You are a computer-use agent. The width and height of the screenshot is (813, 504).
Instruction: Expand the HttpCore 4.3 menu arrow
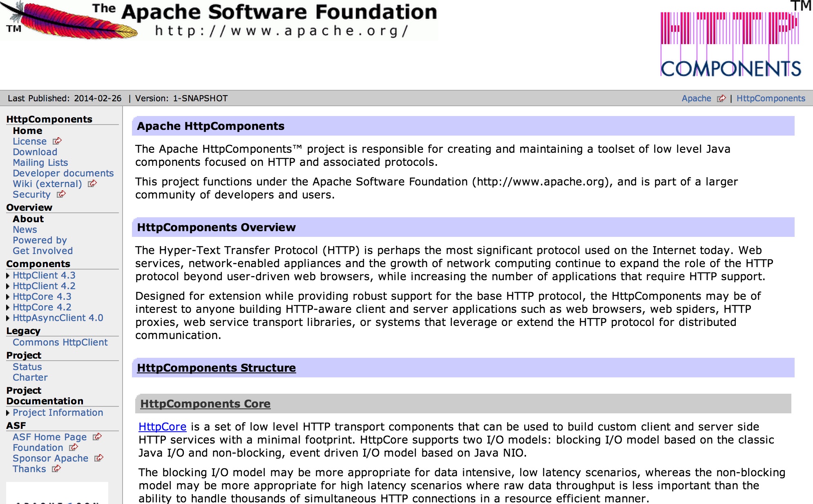8,297
